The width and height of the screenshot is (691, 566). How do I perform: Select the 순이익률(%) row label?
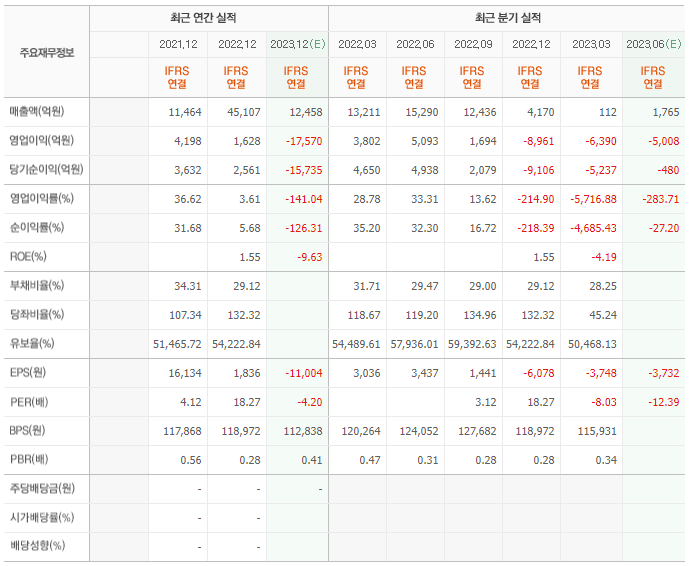pos(37,228)
